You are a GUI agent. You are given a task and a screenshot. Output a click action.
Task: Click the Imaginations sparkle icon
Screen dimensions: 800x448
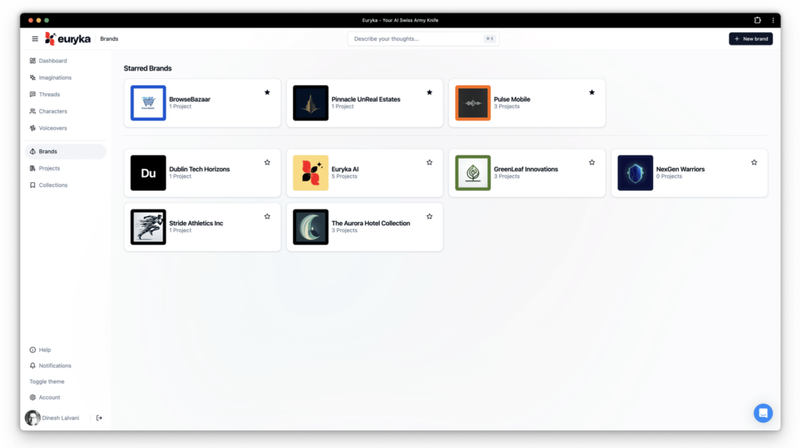pos(33,78)
